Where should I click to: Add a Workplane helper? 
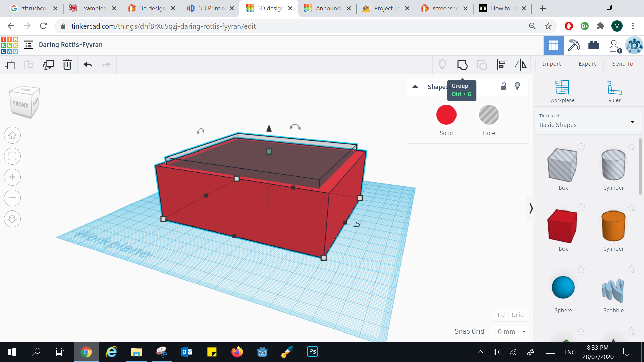562,90
